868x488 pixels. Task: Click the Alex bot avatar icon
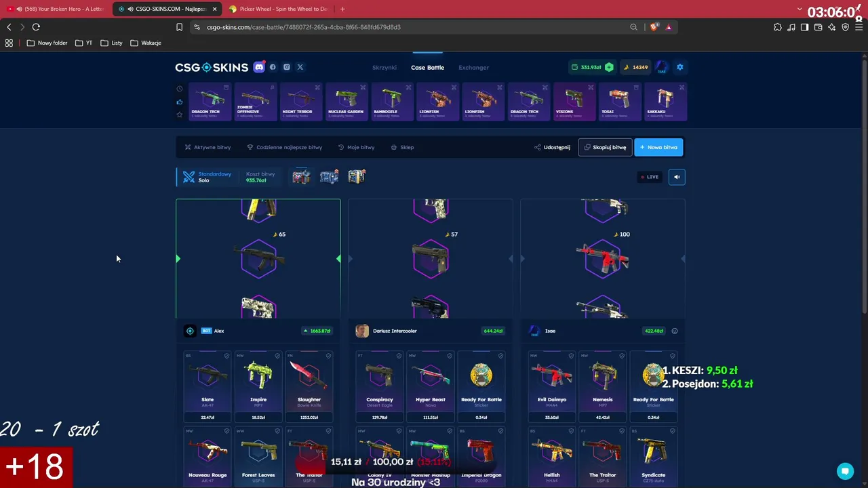click(x=190, y=331)
